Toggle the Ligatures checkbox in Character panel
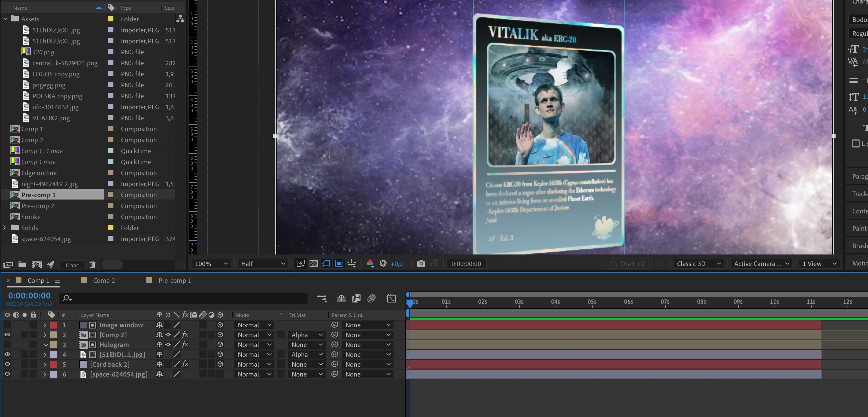Viewport: 868px width, 417px height. (x=855, y=143)
